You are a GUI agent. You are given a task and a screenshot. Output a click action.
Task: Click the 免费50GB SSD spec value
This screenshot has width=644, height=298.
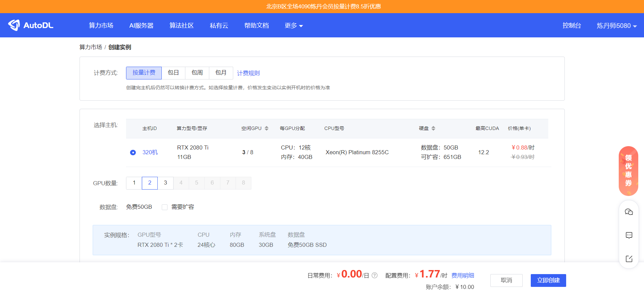(x=307, y=245)
